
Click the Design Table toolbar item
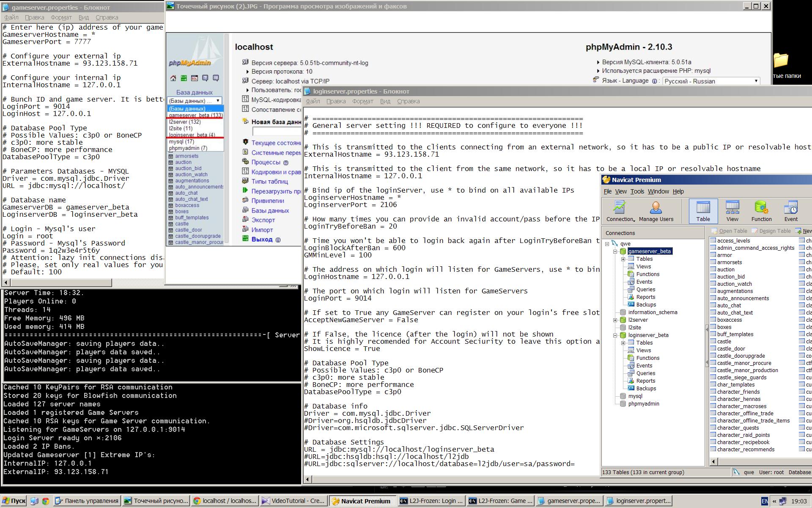coord(771,231)
